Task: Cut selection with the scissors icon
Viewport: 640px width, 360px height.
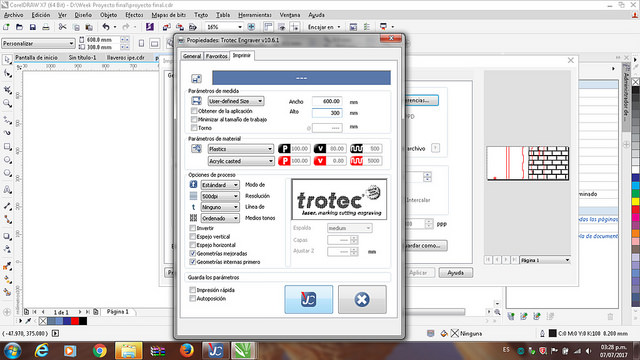Action: (62, 27)
